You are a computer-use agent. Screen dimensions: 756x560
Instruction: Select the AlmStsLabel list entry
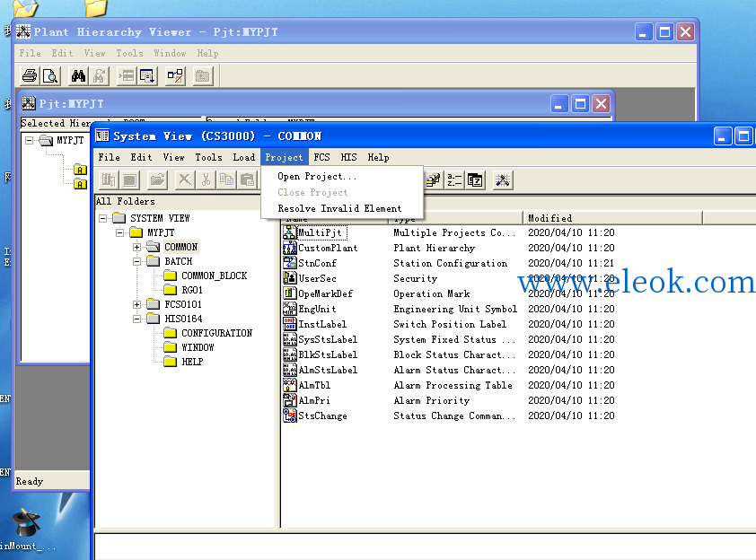[x=328, y=370]
